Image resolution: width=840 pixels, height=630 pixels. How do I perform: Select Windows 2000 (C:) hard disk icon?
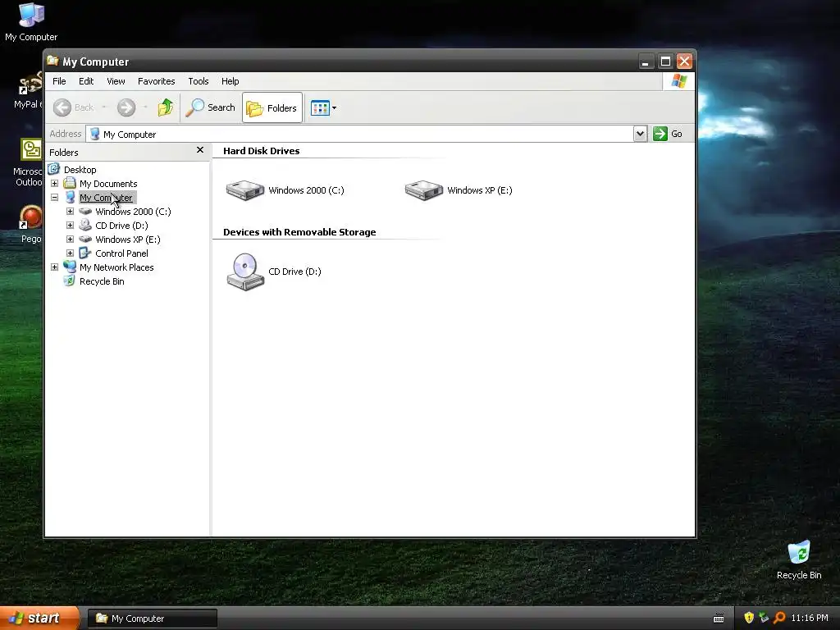(x=244, y=190)
